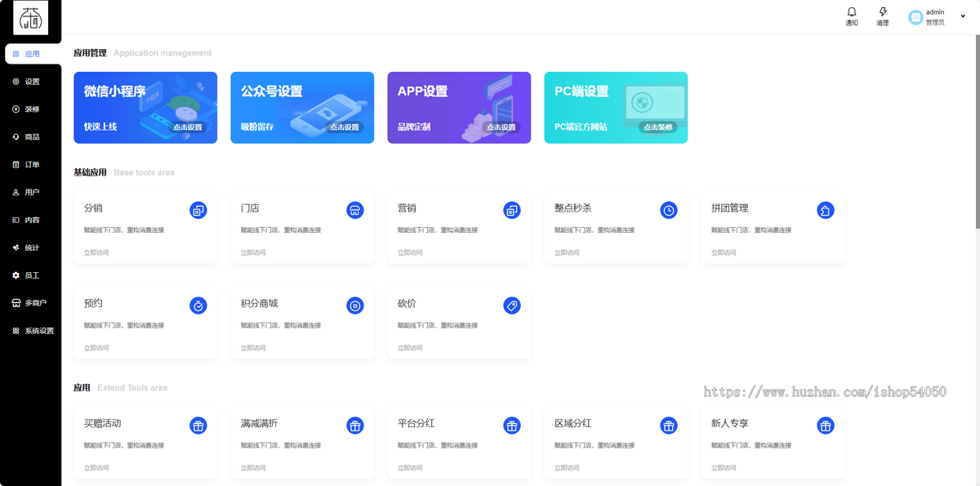Click the clock icon on 整点秒杀 card
The image size is (980, 486).
coord(669,210)
